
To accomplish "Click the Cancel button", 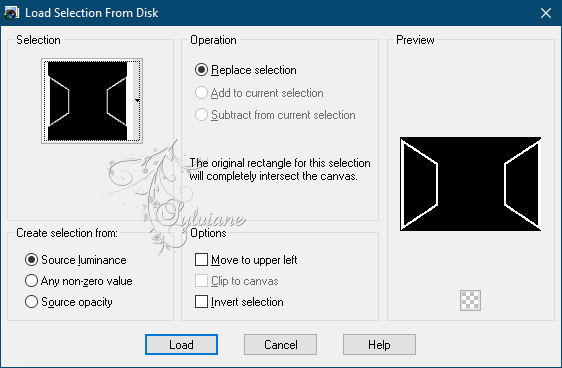I will click(x=281, y=345).
